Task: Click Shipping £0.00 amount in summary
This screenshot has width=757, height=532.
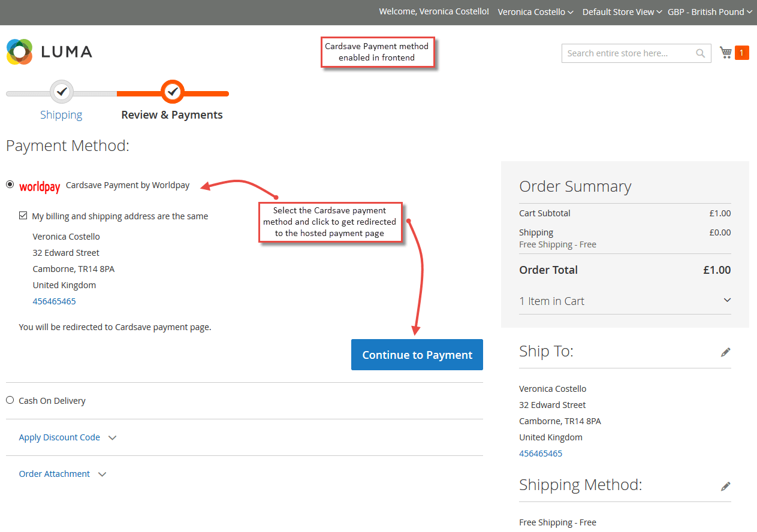Action: point(720,232)
